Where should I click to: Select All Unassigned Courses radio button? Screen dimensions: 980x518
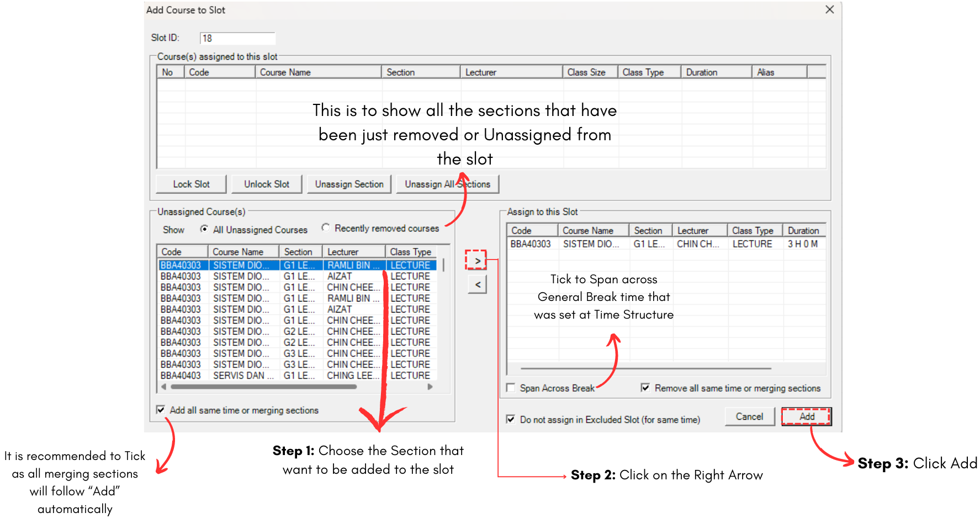coord(205,229)
